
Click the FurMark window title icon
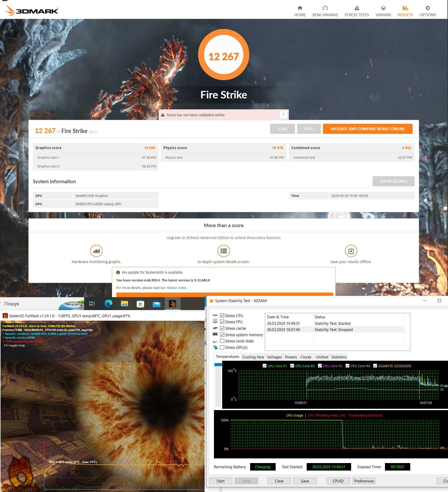coord(5,316)
